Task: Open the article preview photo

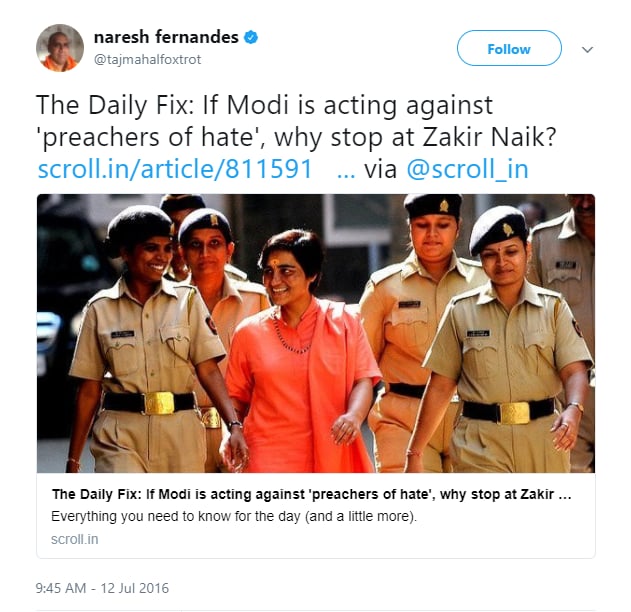Action: tap(315, 333)
